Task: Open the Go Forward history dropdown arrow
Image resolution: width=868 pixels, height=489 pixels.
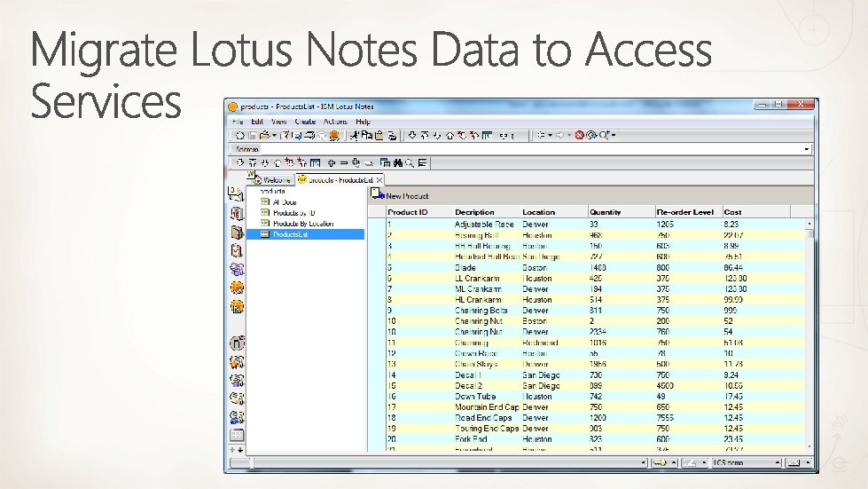Action: point(568,135)
